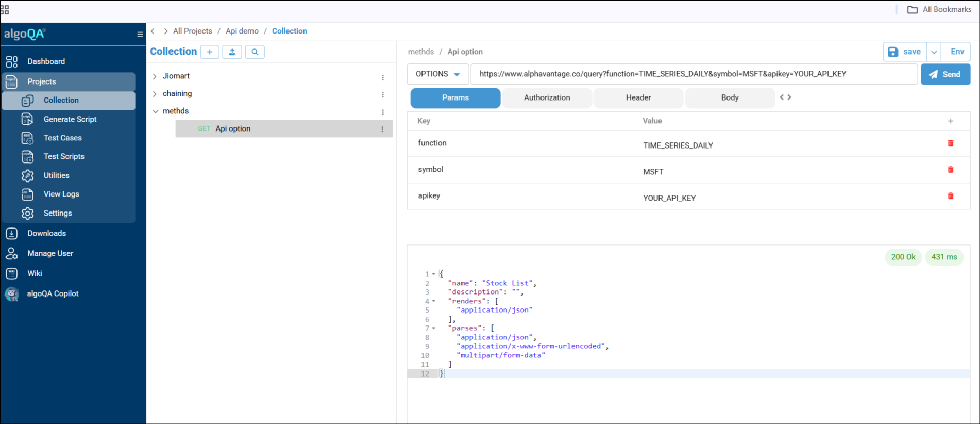Click the upload collection icon
This screenshot has height=424, width=980.
point(232,52)
